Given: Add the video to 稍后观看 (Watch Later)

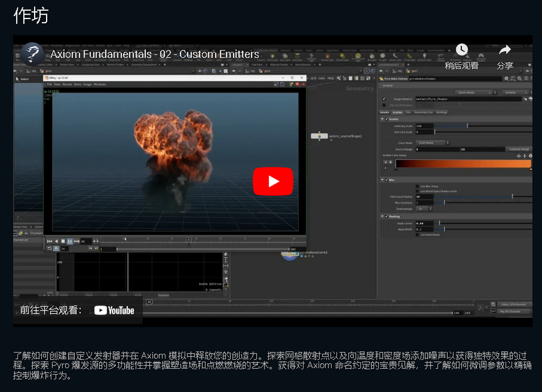Looking at the screenshot, I should [461, 57].
